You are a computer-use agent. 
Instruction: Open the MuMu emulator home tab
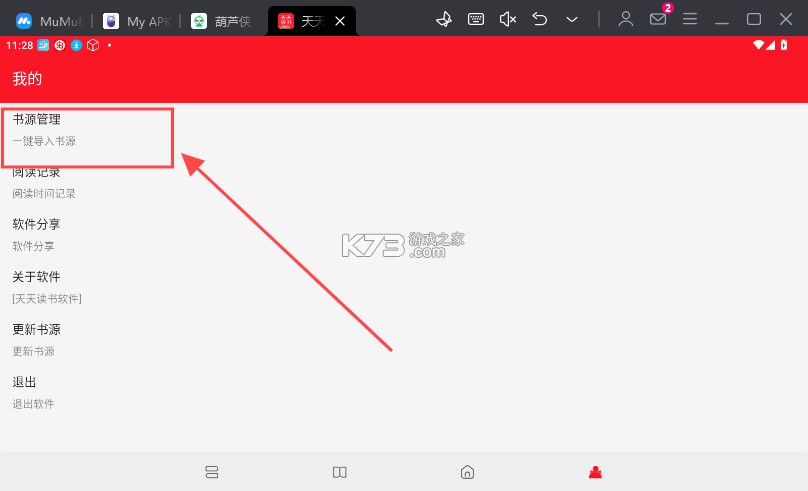(50, 21)
